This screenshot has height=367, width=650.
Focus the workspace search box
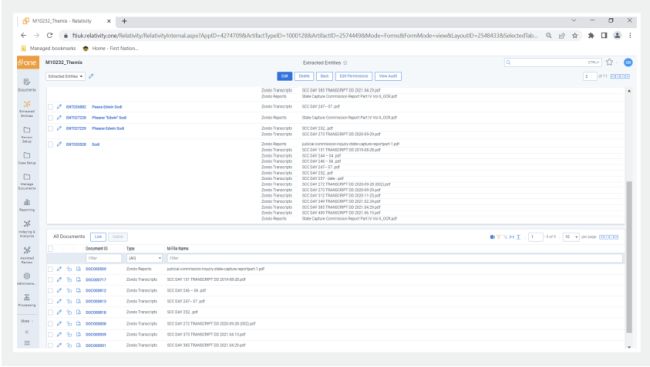tap(553, 62)
